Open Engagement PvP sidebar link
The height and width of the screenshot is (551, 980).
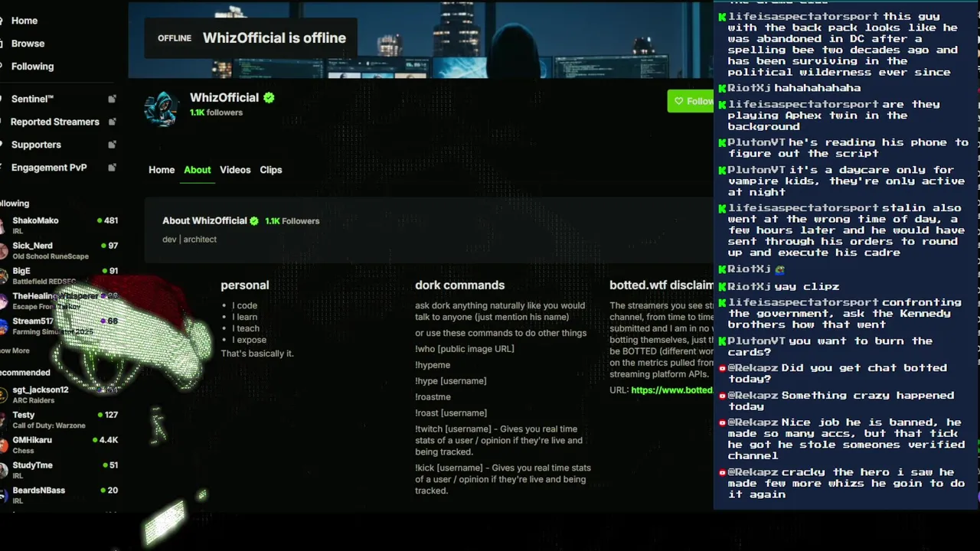coord(49,168)
